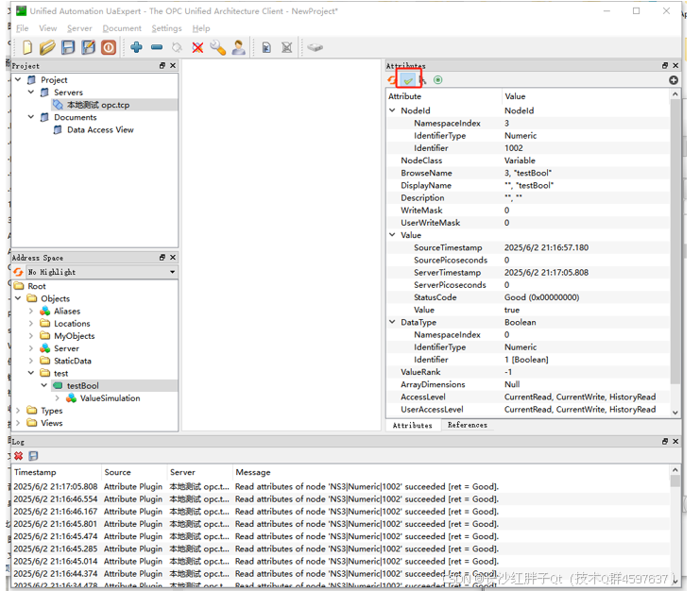Expand the MyObjects folder node
Image resolution: width=700 pixels, height=591 pixels.
pyautogui.click(x=31, y=336)
